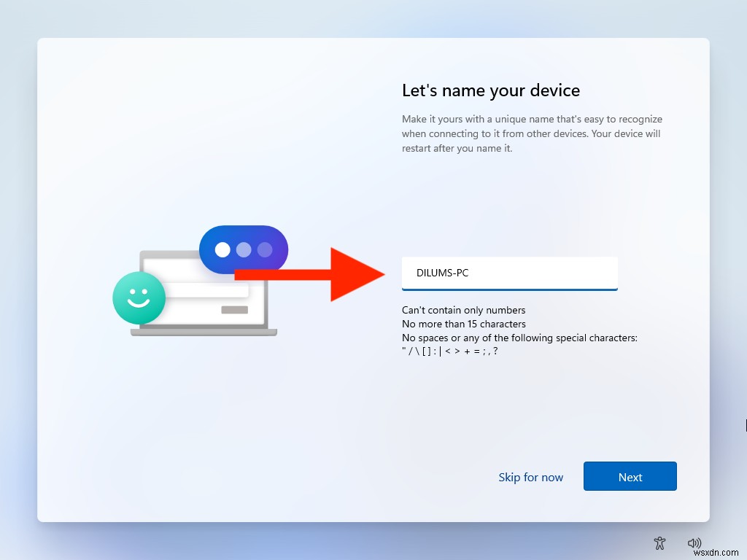
Task: Click the speaker volume icon
Action: [694, 542]
